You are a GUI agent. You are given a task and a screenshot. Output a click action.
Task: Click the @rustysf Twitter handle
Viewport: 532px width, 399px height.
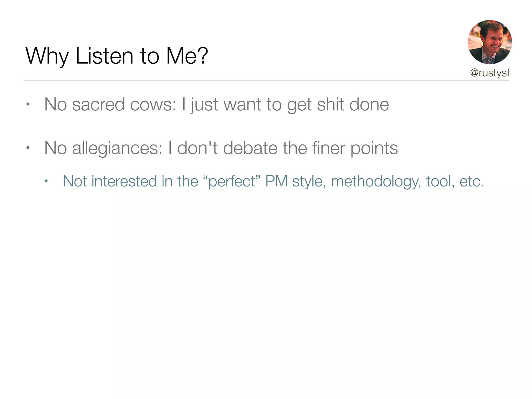tap(490, 73)
